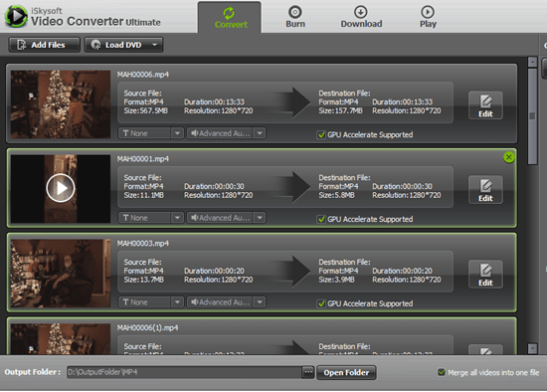
Task: Click source Duration:00:00:30 of MAH00001.mp4
Action: pos(214,187)
